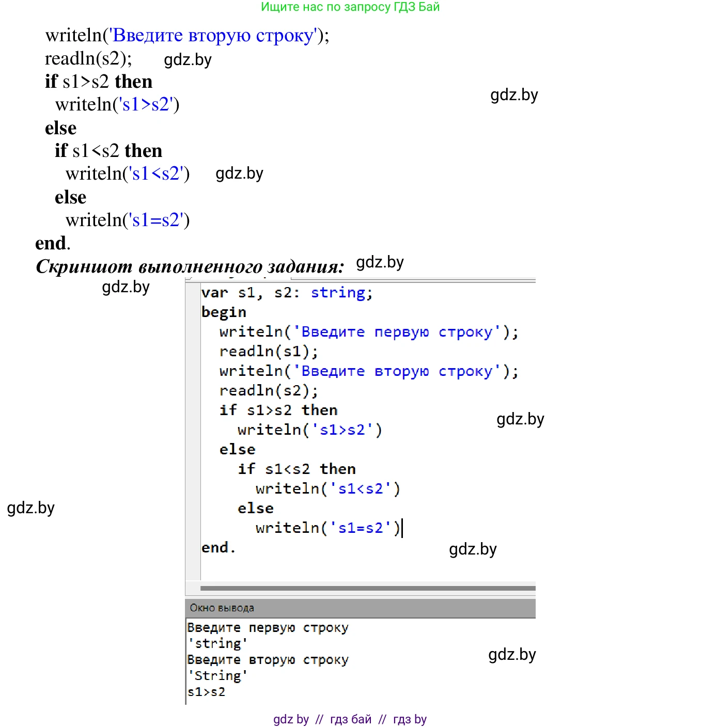Click "Введите вторую строку" in the output window
This screenshot has width=702, height=728.
click(268, 660)
